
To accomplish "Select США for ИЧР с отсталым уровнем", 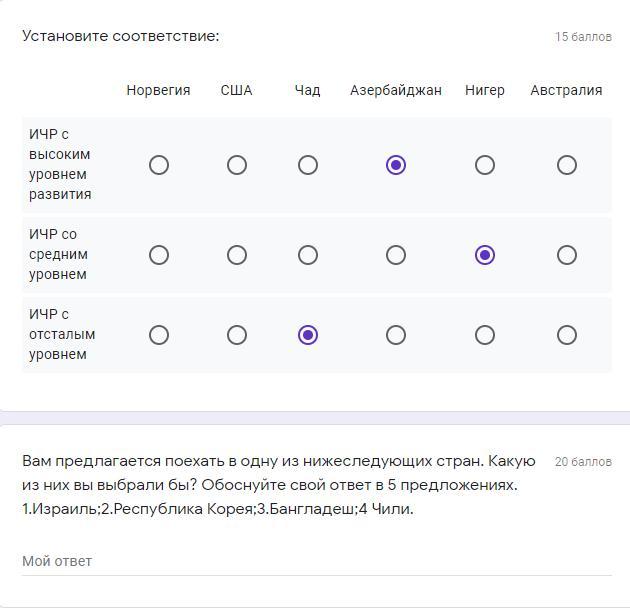I will point(236,335).
